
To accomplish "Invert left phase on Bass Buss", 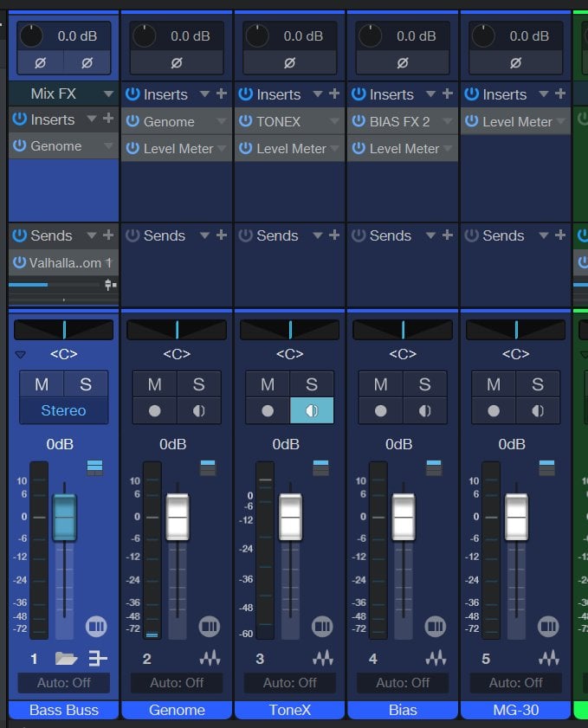I will (41, 62).
